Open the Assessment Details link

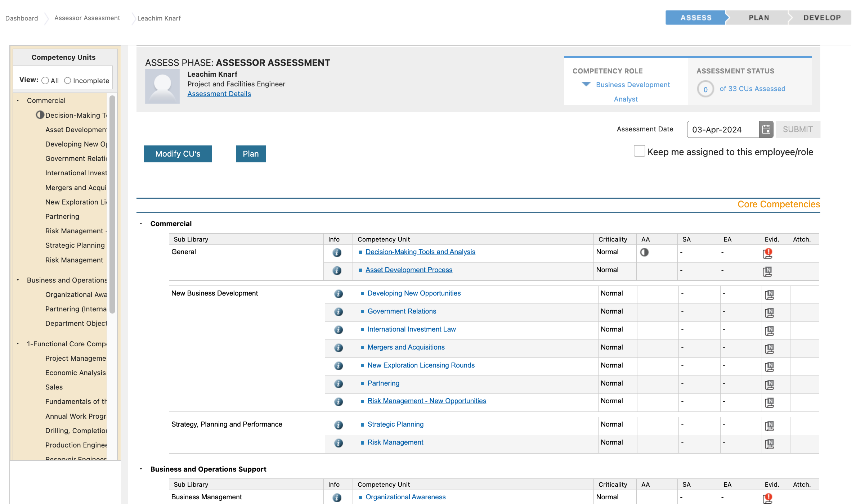coord(219,94)
